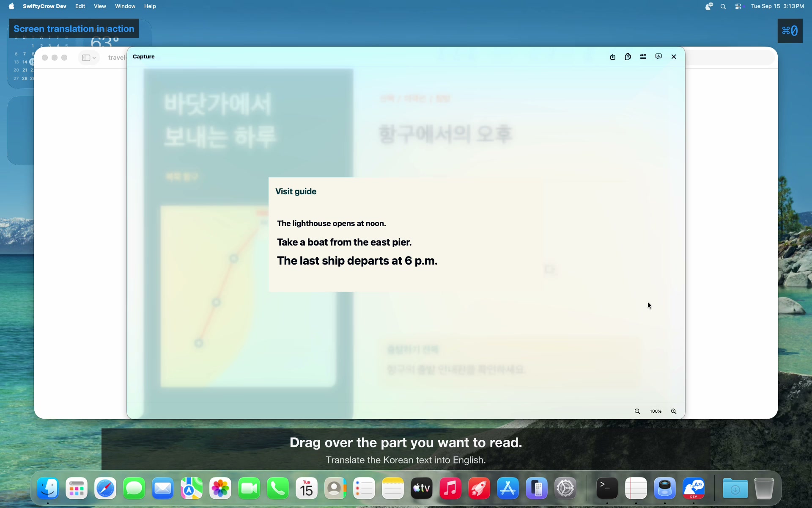Click the Apple menu logo
This screenshot has width=812, height=508.
coord(11,6)
